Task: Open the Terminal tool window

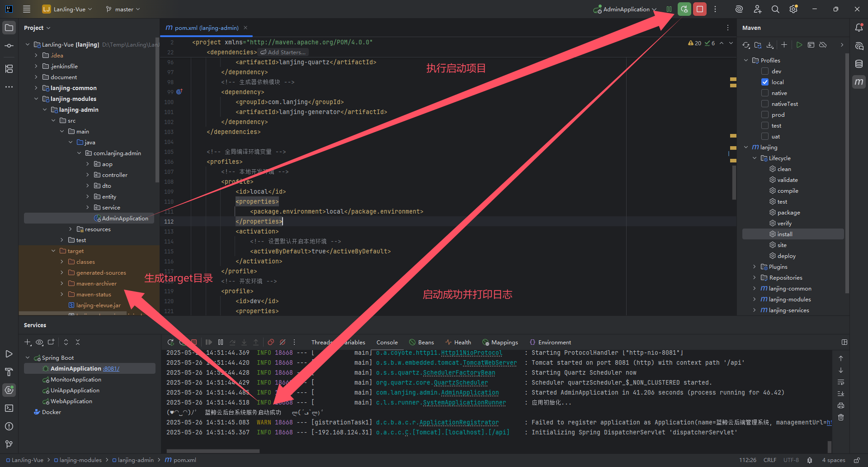Action: coord(9,408)
